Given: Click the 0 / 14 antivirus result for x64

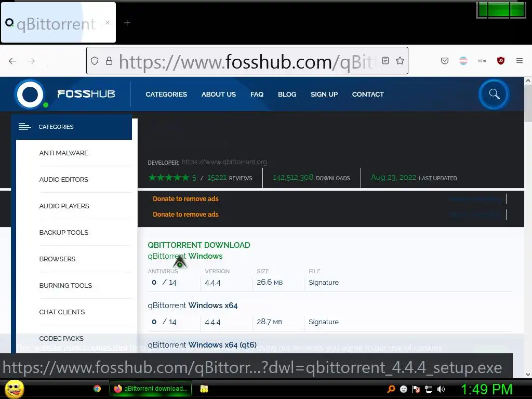Looking at the screenshot, I should click(164, 322).
